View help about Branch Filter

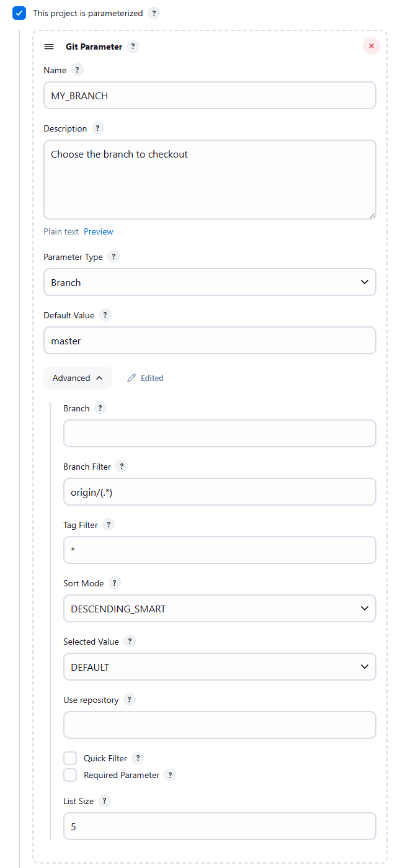pyautogui.click(x=122, y=467)
